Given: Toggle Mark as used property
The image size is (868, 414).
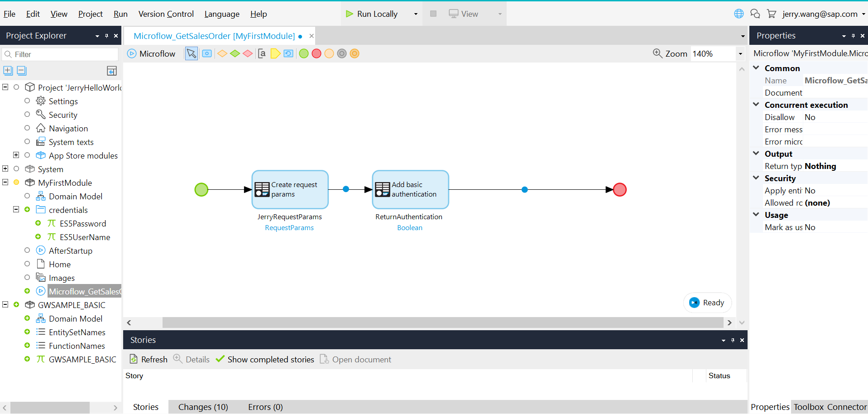Looking at the screenshot, I should [x=810, y=227].
